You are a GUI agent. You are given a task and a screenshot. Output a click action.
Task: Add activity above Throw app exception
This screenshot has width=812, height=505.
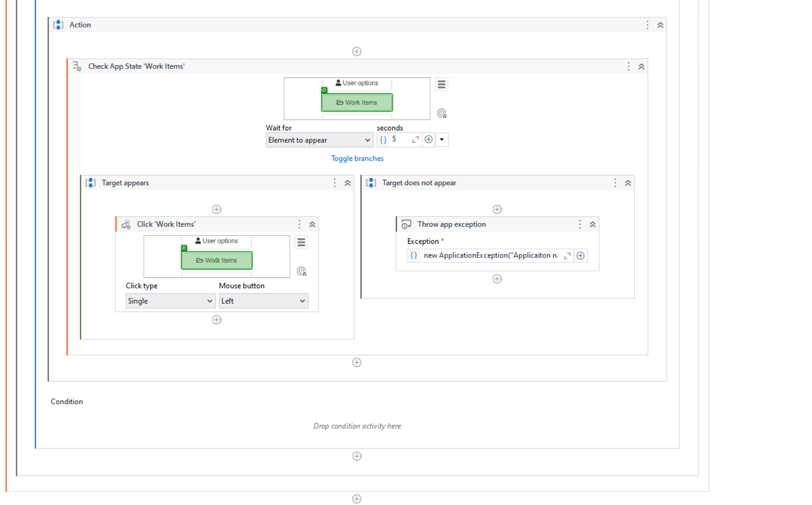pos(496,209)
